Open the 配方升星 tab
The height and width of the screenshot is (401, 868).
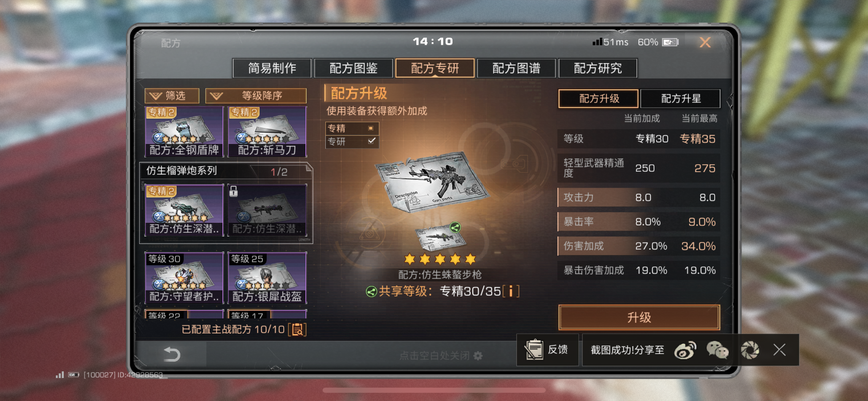(680, 99)
